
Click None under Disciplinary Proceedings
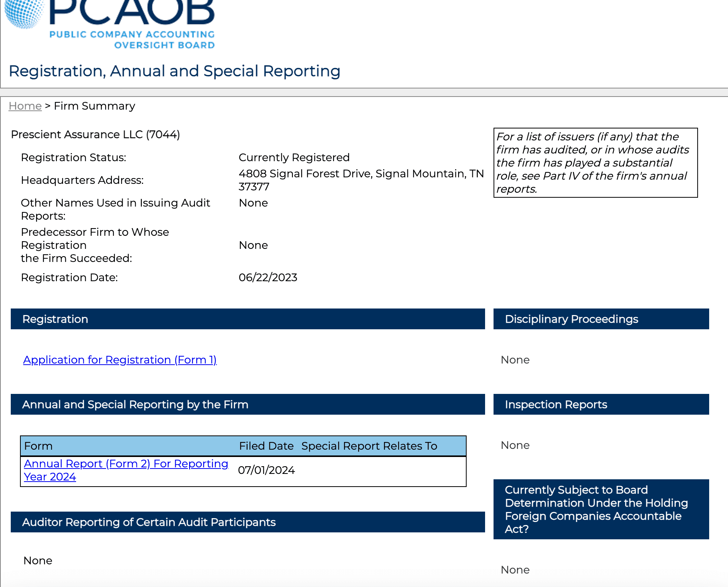(515, 360)
